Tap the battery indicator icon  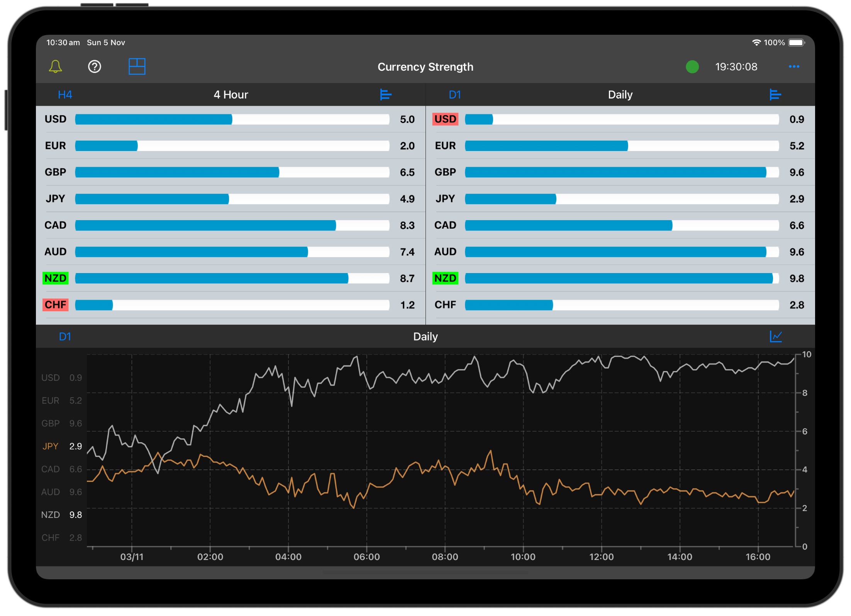(797, 42)
